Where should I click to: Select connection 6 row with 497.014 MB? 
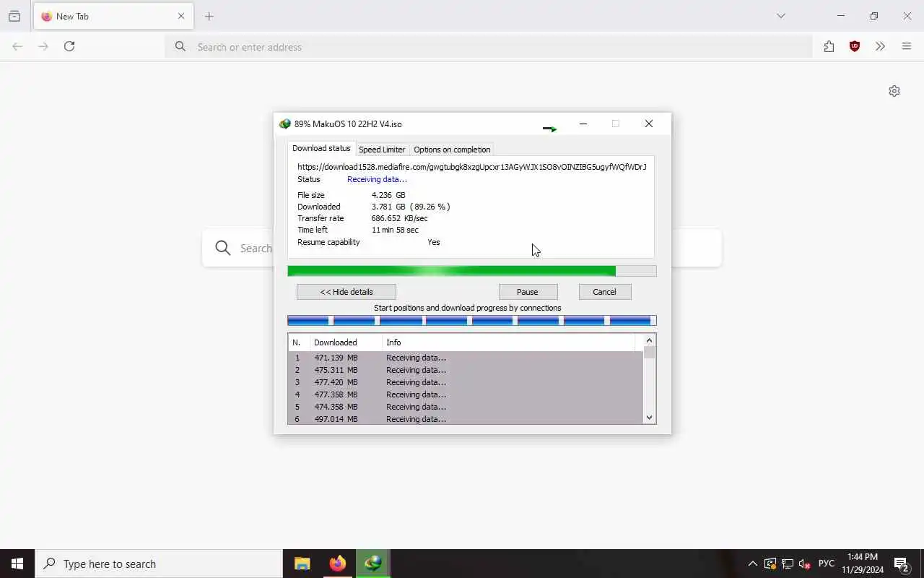[466, 418]
